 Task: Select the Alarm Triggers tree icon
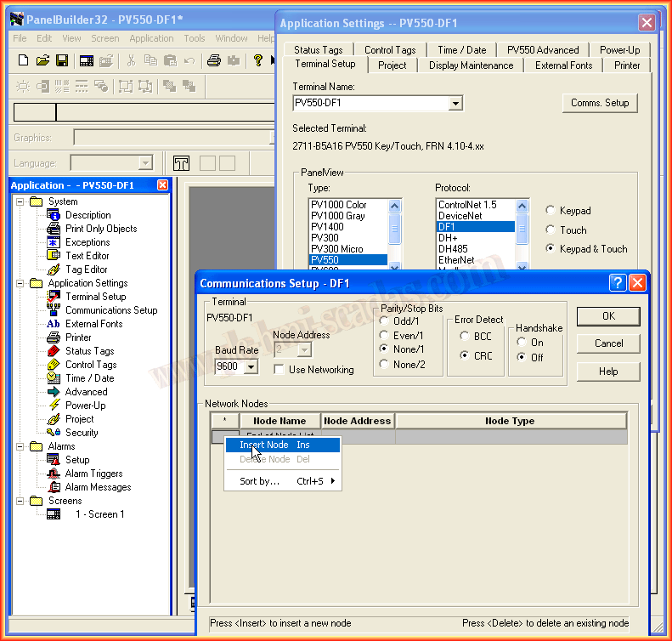[x=54, y=474]
